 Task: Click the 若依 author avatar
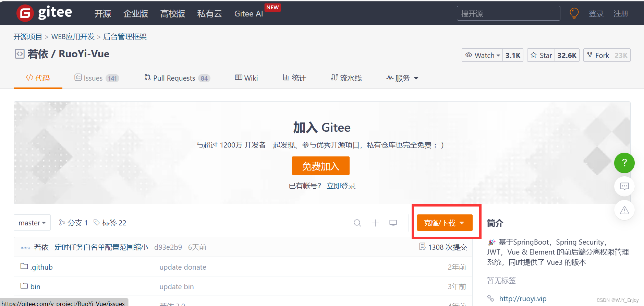pos(25,247)
